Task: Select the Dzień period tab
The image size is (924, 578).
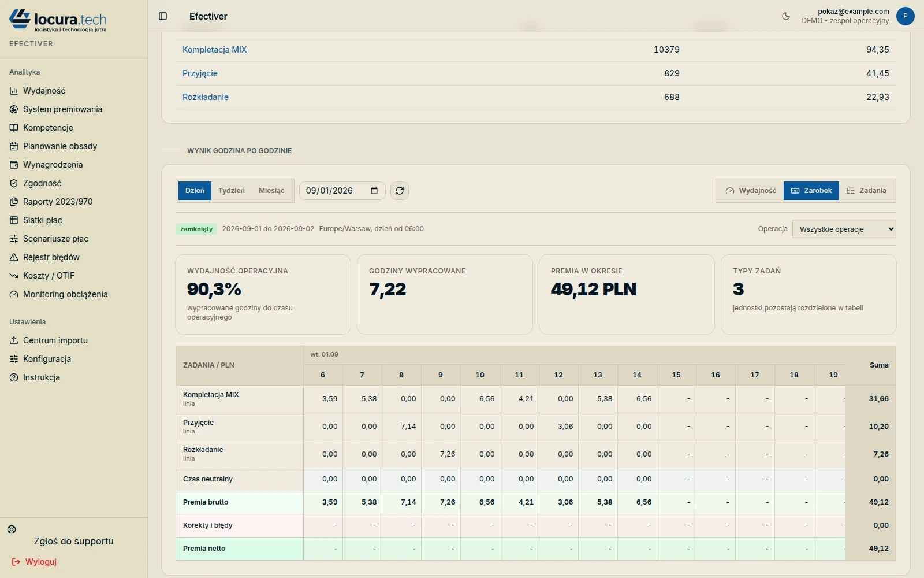Action: click(x=195, y=191)
